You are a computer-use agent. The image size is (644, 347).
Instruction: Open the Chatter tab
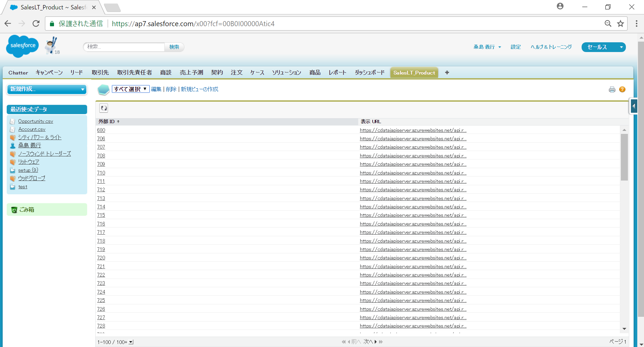tap(18, 72)
